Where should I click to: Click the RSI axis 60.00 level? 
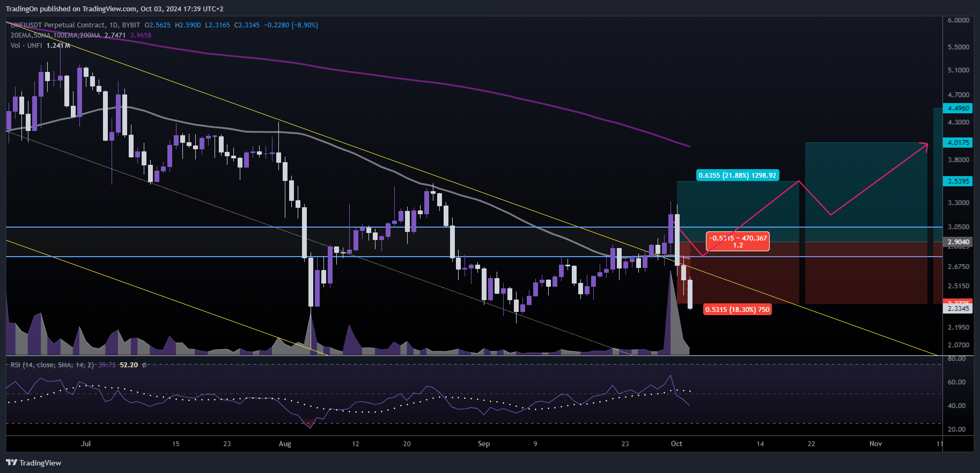[956, 382]
